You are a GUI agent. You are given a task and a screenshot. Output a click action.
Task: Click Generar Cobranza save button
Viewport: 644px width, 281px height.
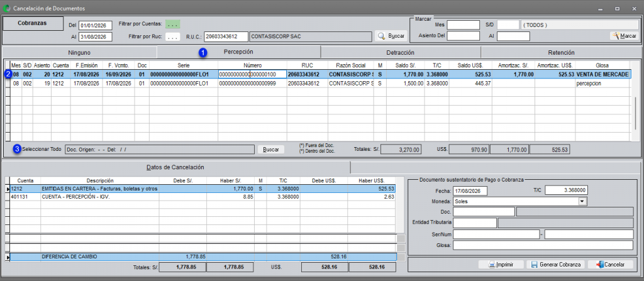pyautogui.click(x=556, y=265)
